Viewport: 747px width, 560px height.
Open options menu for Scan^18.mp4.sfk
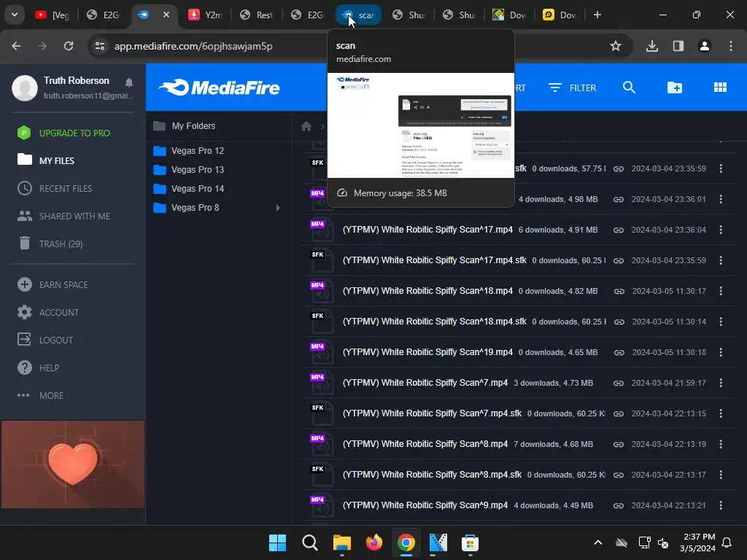(721, 322)
